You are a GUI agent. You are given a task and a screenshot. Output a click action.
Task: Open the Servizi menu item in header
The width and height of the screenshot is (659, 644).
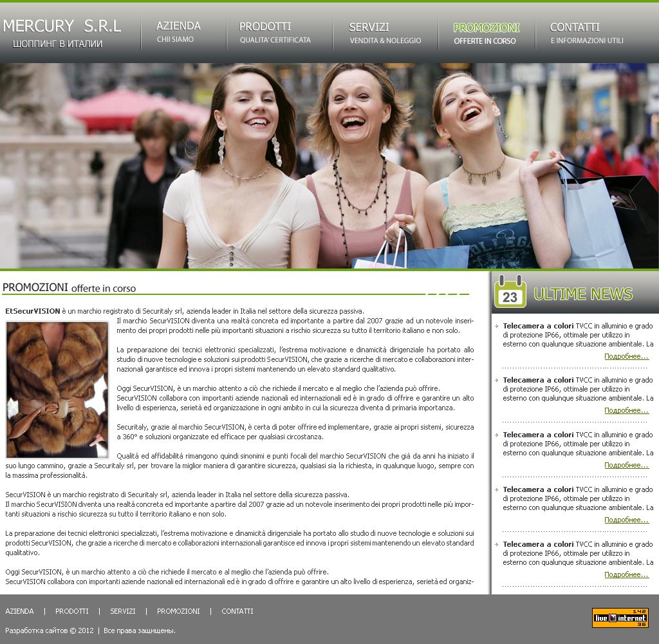pos(385,33)
